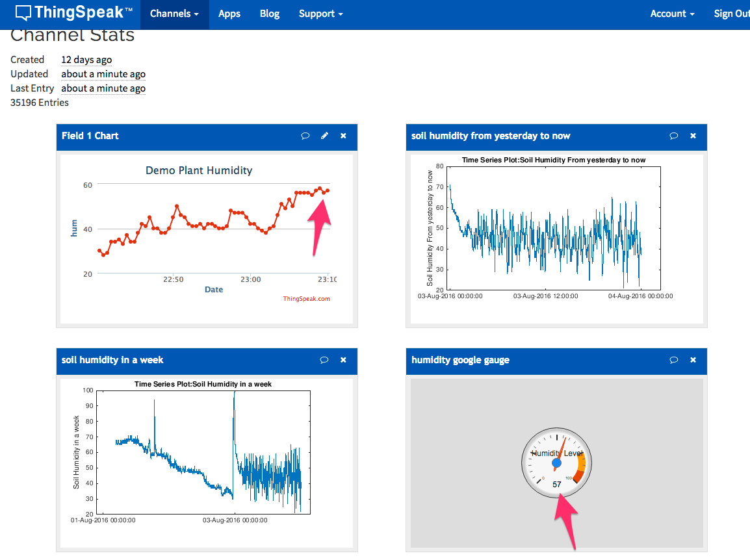Click the Demo Plant Humidity chart title

199,171
